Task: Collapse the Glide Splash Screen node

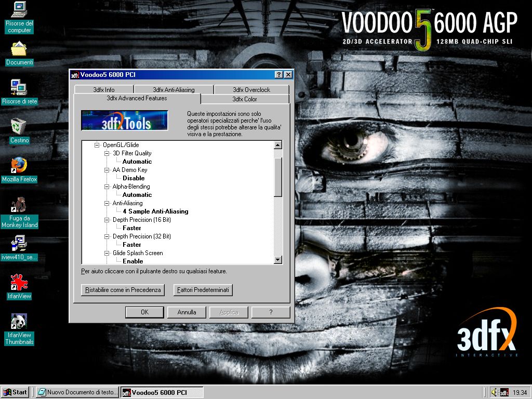Action: point(107,253)
